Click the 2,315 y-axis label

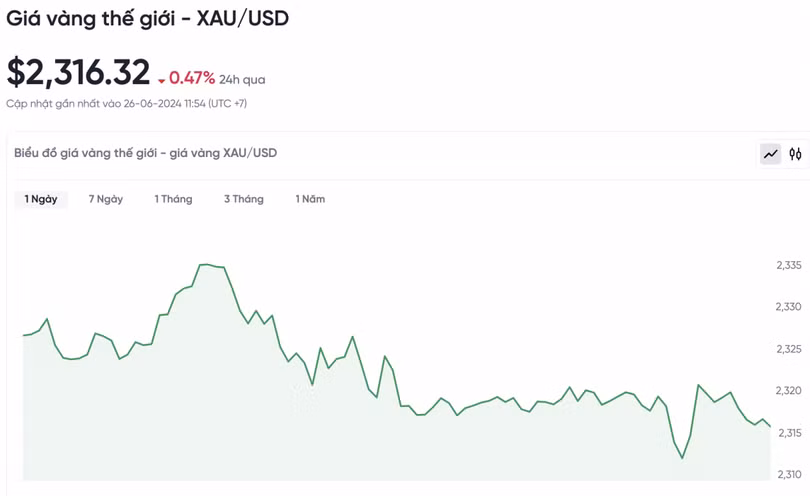[789, 433]
